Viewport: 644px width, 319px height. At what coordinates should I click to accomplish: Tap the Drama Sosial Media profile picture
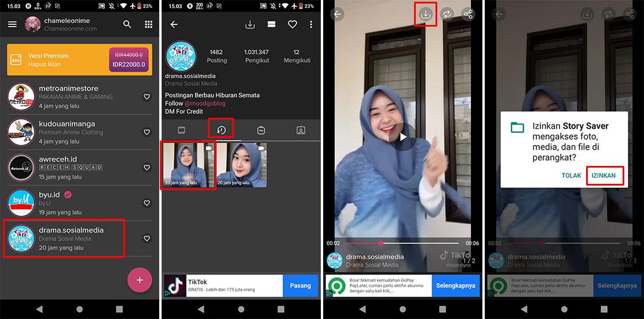click(x=181, y=56)
